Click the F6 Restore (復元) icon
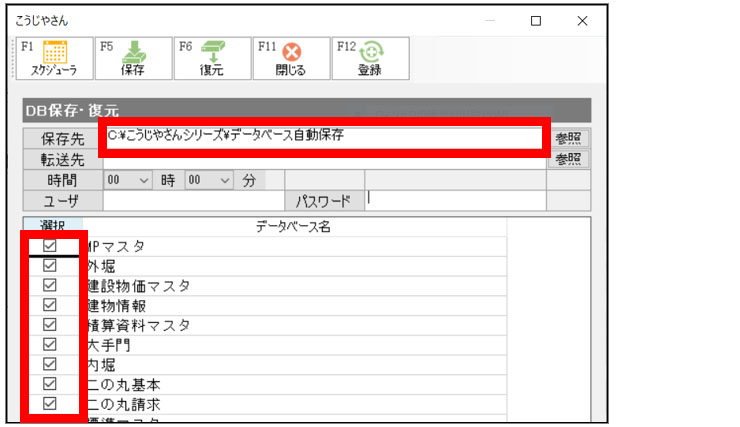This screenshot has height=427, width=740. point(211,58)
